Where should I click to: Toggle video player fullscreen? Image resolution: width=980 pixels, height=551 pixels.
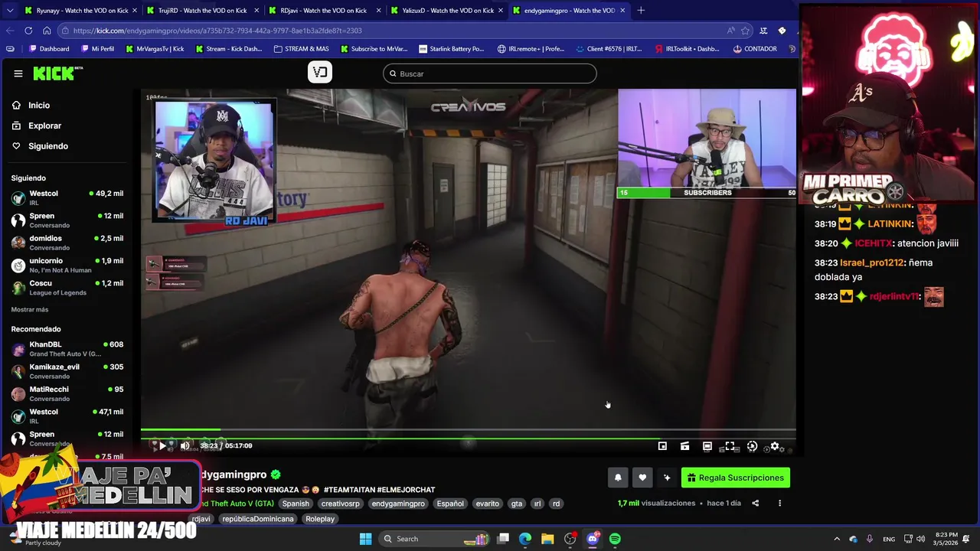click(x=730, y=446)
